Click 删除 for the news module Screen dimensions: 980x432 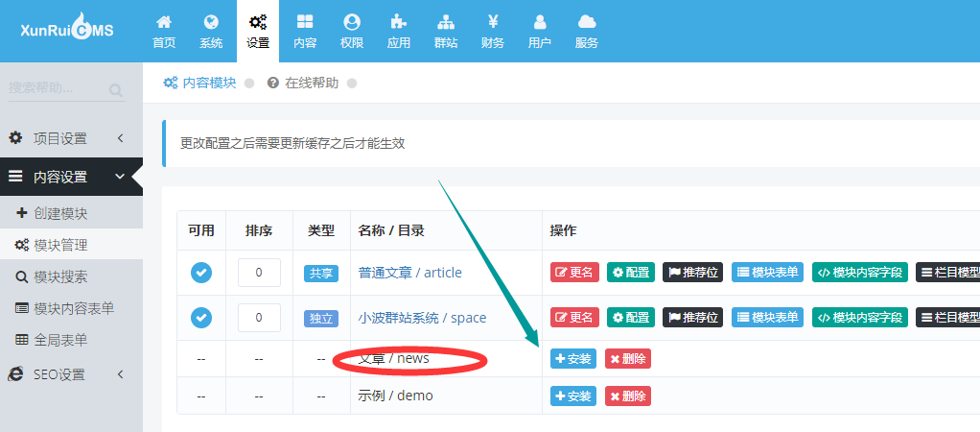[x=627, y=359]
